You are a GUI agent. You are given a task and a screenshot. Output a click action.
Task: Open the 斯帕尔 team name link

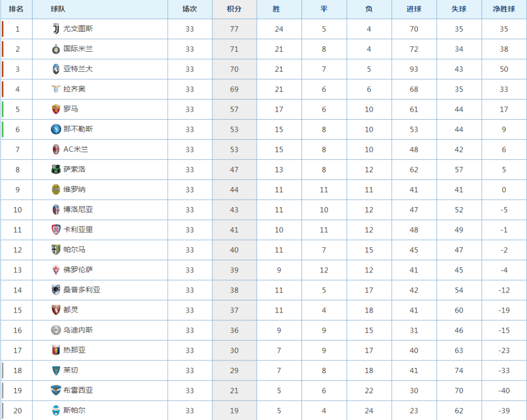pos(74,411)
